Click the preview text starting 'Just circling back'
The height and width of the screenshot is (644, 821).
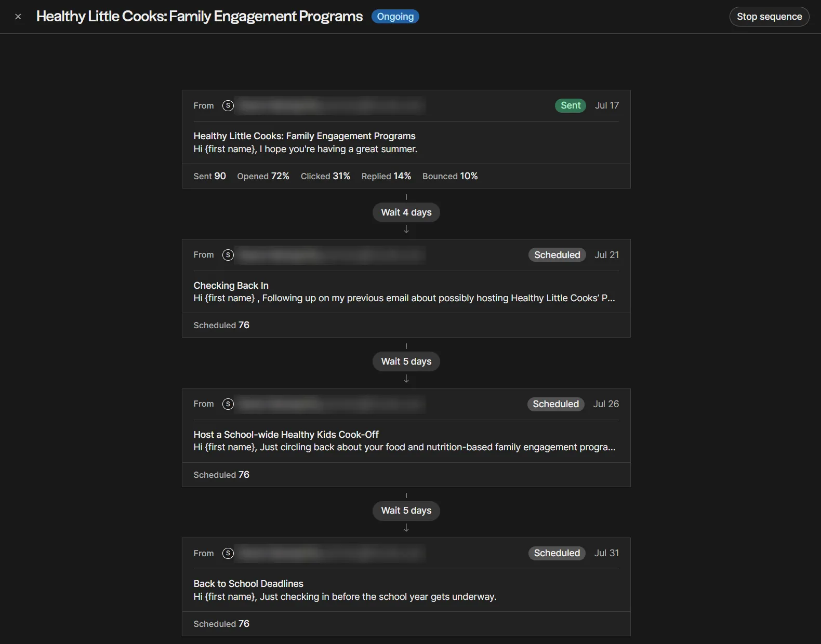[438, 447]
